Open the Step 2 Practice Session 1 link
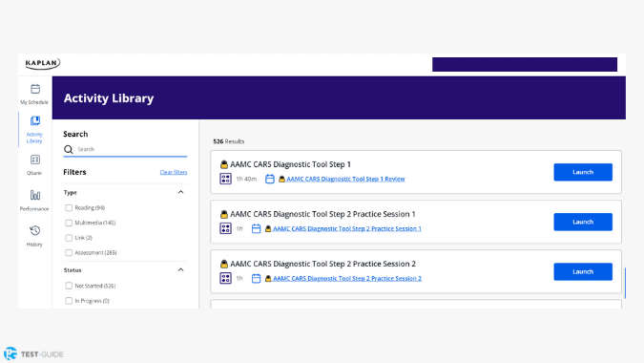Viewport: 644px width, 363px height. (x=347, y=228)
